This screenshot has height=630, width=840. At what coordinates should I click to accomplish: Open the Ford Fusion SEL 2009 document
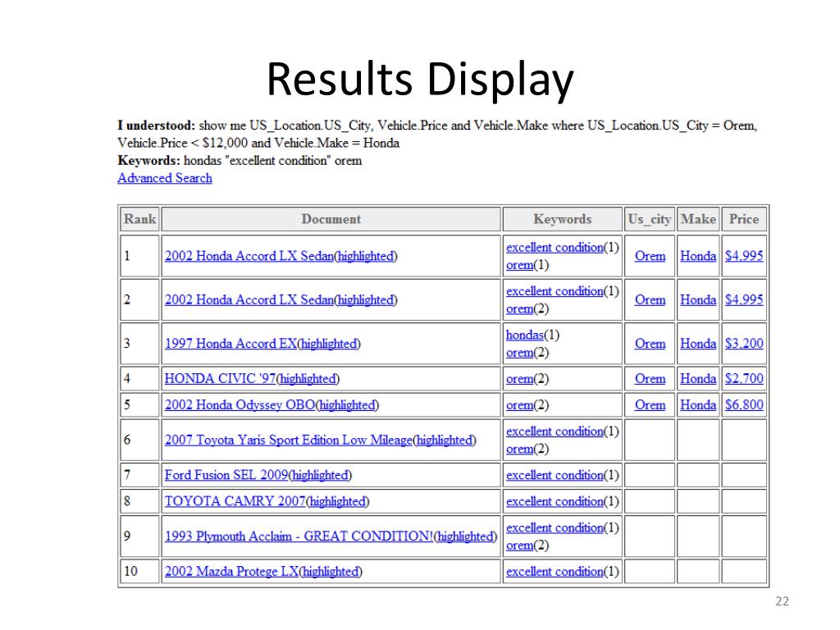pos(226,475)
